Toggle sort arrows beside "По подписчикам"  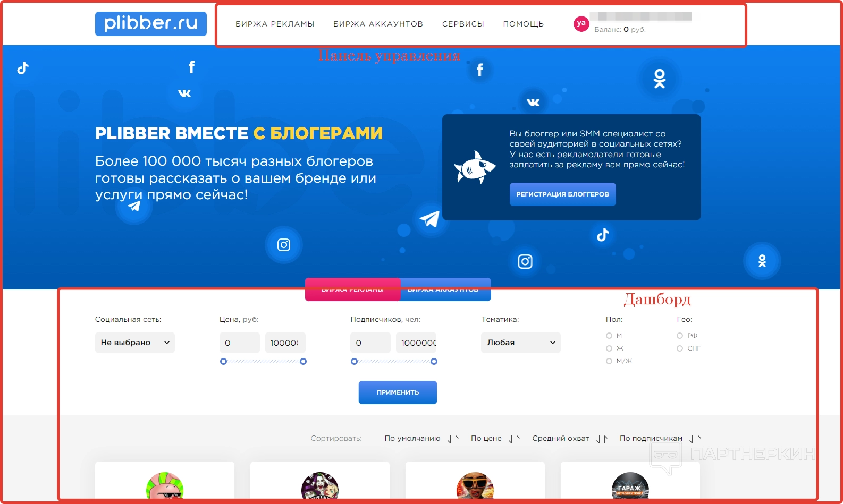click(695, 439)
